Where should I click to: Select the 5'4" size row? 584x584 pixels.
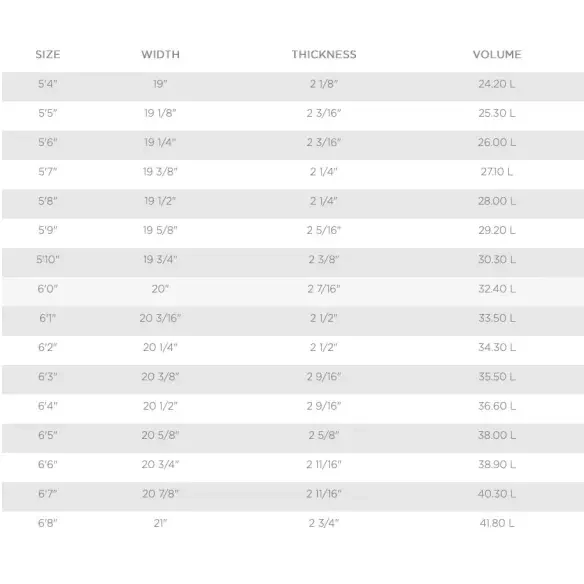tap(293, 86)
